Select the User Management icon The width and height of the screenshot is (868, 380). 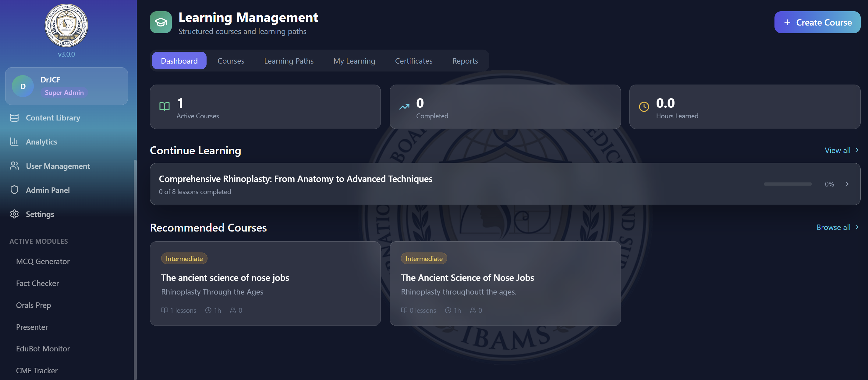click(x=15, y=166)
